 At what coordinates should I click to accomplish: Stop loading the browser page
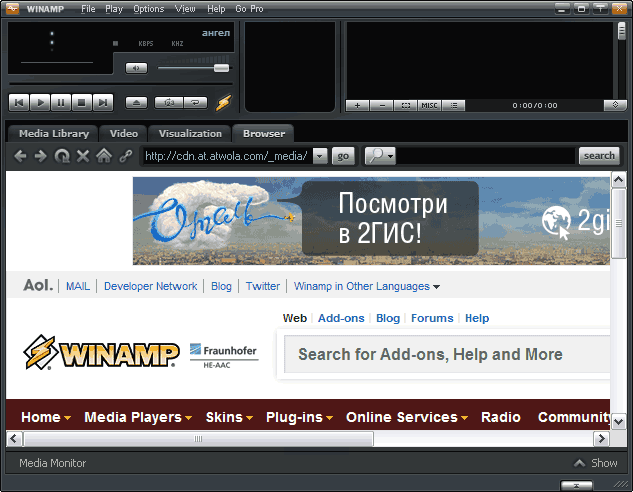pos(83,156)
